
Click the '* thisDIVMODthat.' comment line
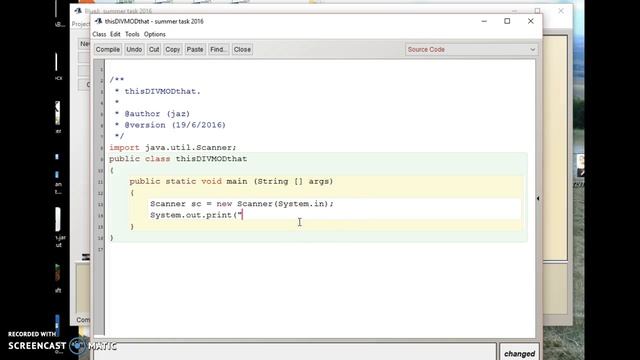tap(158, 91)
